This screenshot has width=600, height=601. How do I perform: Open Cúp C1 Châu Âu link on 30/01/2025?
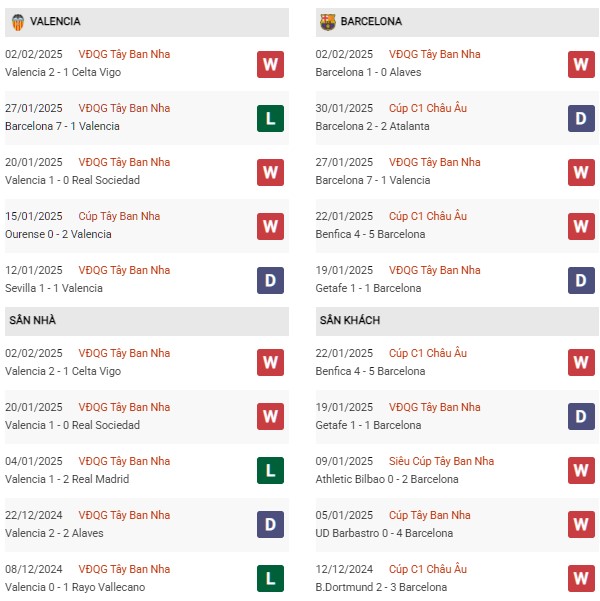click(428, 108)
